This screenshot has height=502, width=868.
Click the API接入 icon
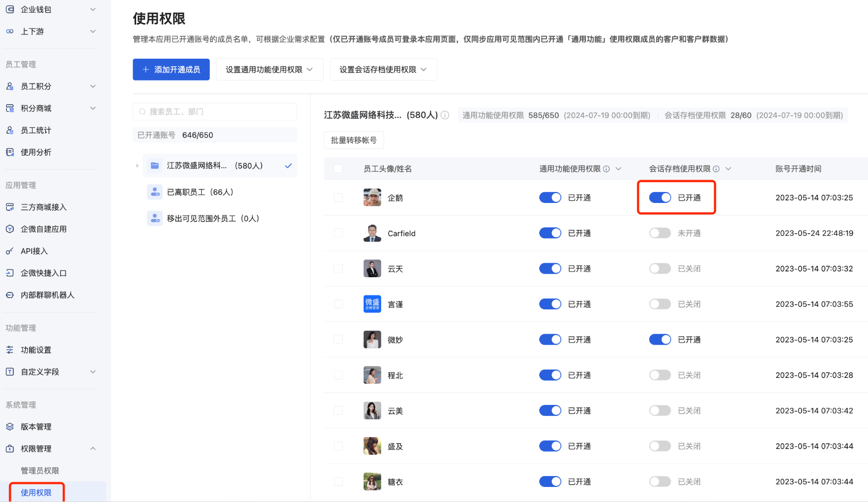(x=10, y=251)
